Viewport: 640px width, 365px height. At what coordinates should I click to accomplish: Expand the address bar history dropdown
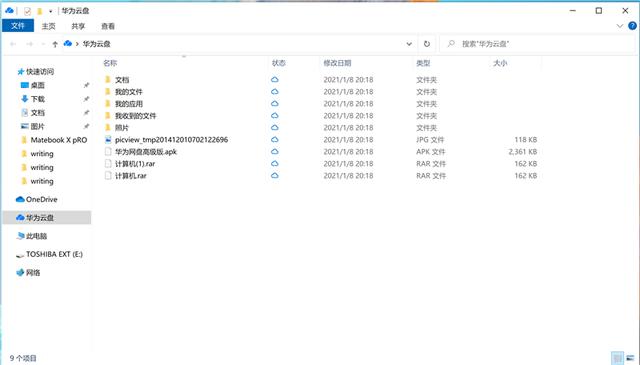coord(409,44)
